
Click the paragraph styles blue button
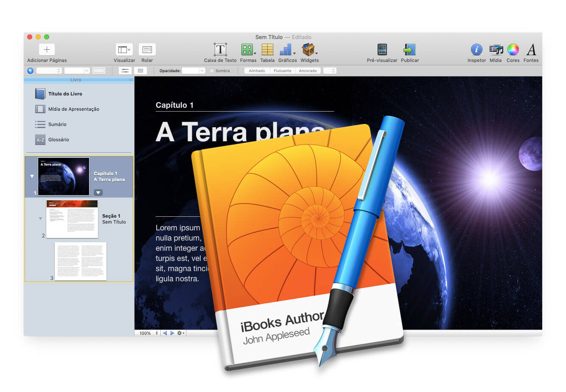(x=31, y=71)
